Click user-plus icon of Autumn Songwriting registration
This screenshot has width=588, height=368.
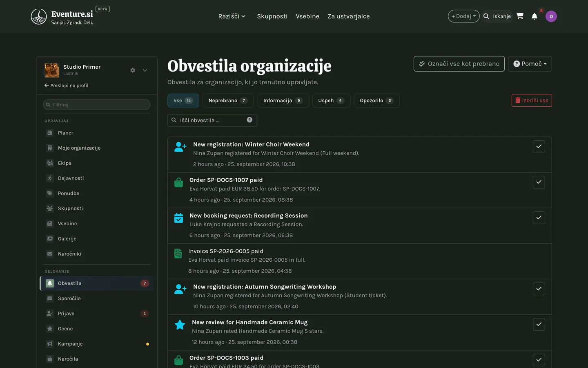pos(180,289)
